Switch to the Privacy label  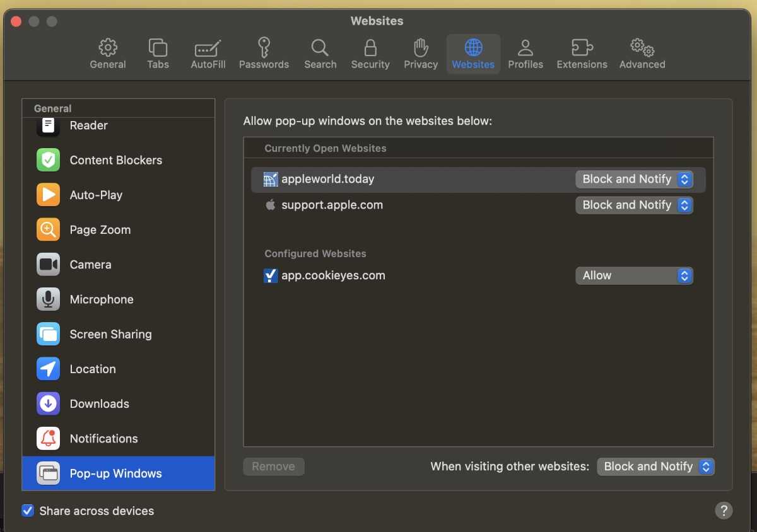tap(421, 64)
